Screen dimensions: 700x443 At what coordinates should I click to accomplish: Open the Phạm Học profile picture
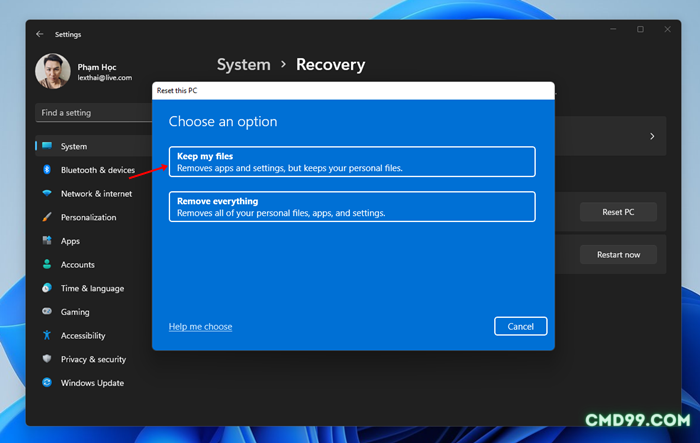(x=53, y=71)
